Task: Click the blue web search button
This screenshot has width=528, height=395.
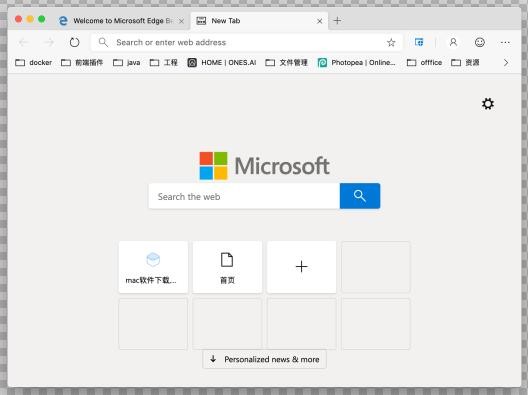Action: click(x=360, y=196)
